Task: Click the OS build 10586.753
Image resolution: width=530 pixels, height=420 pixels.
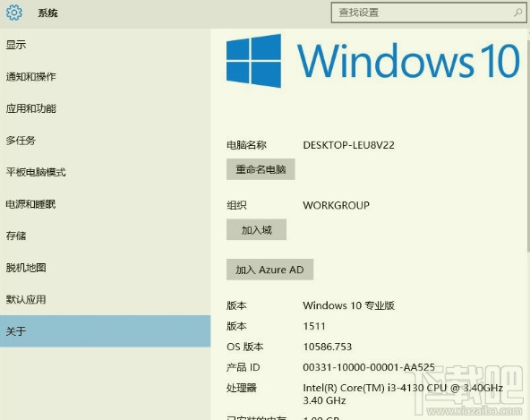Action: (x=327, y=347)
